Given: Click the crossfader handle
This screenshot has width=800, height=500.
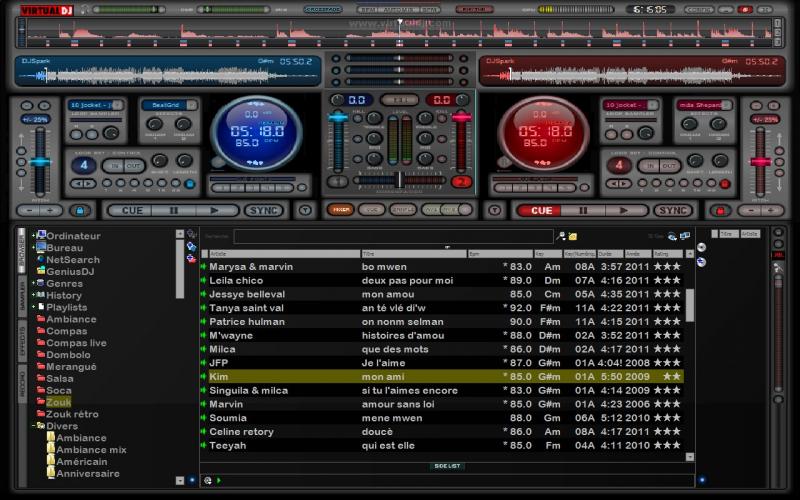Looking at the screenshot, I should (399, 180).
